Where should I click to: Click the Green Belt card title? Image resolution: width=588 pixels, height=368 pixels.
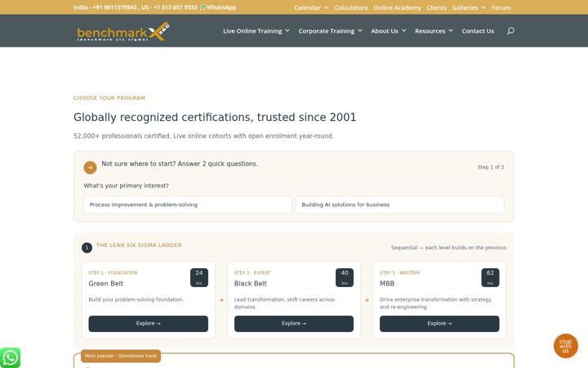[105, 284]
